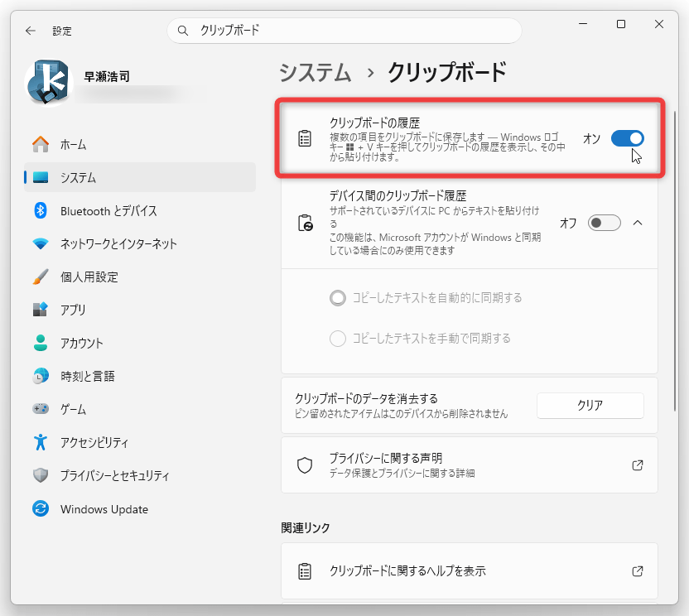
Task: Click the アプリ icon in sidebar
Action: pos(41,310)
